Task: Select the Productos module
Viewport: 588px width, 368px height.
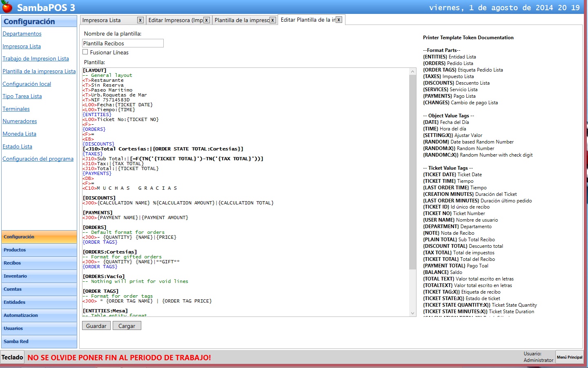Action: (39, 250)
